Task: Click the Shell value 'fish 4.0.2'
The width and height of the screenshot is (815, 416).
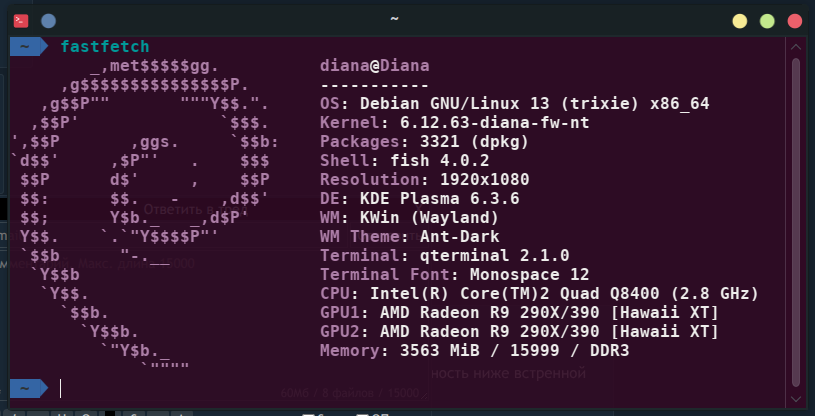Action: click(x=440, y=160)
